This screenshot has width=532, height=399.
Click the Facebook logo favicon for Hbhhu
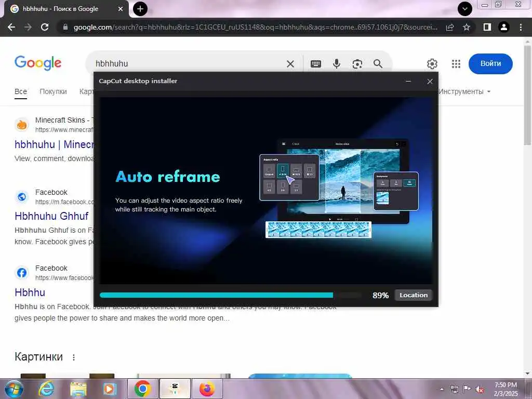[x=22, y=273]
